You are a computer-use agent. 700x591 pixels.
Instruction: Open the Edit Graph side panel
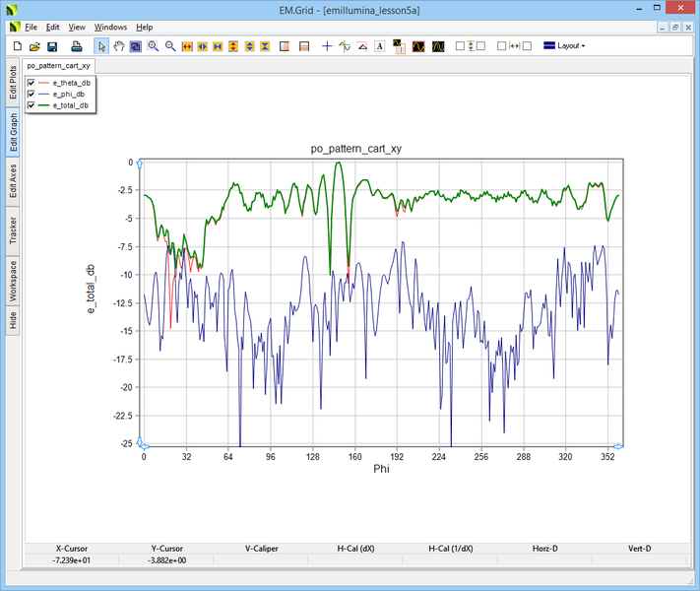[13, 131]
